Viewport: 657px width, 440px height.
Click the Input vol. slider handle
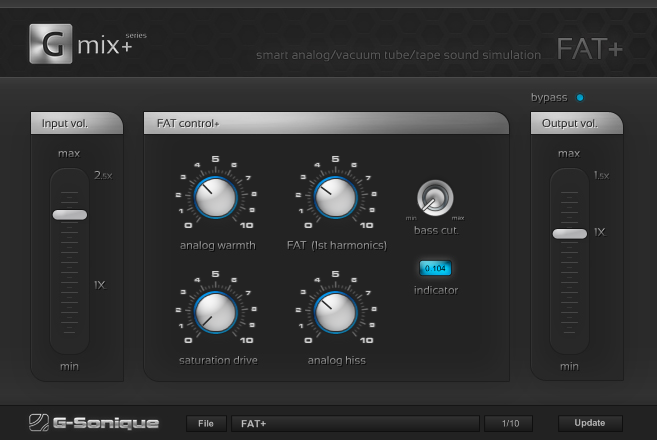pos(70,215)
